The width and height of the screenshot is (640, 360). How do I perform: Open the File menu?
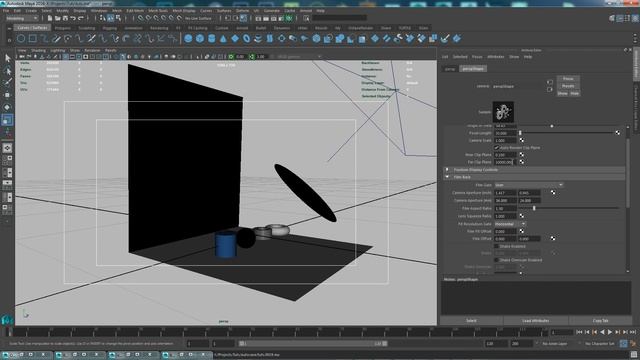point(6,11)
